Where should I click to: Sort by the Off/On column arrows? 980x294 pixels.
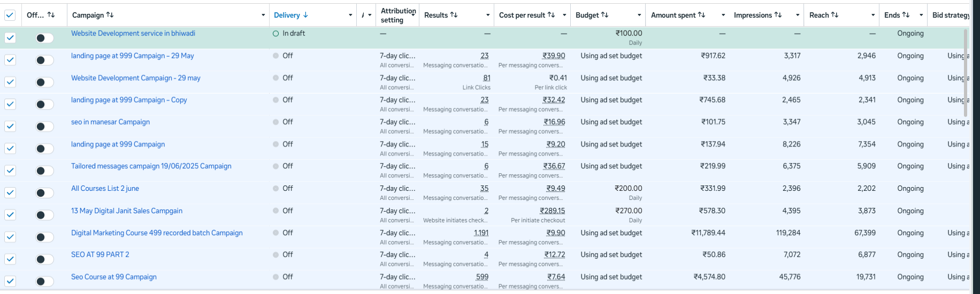coord(51,15)
